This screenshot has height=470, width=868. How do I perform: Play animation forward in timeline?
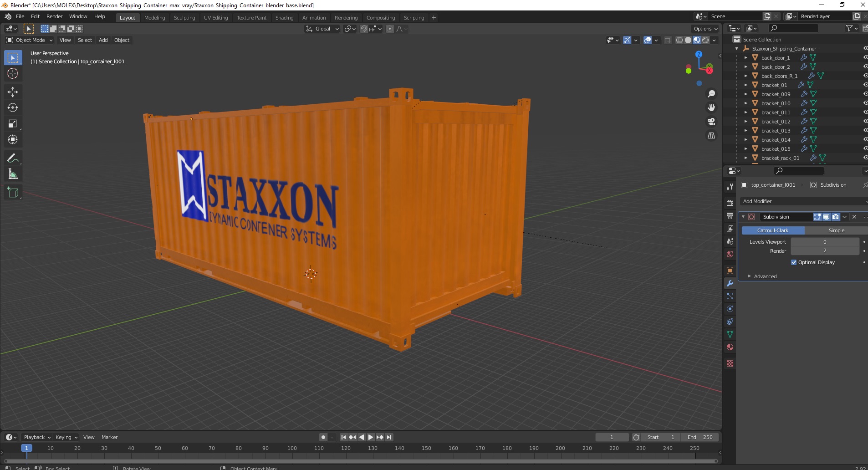point(371,437)
